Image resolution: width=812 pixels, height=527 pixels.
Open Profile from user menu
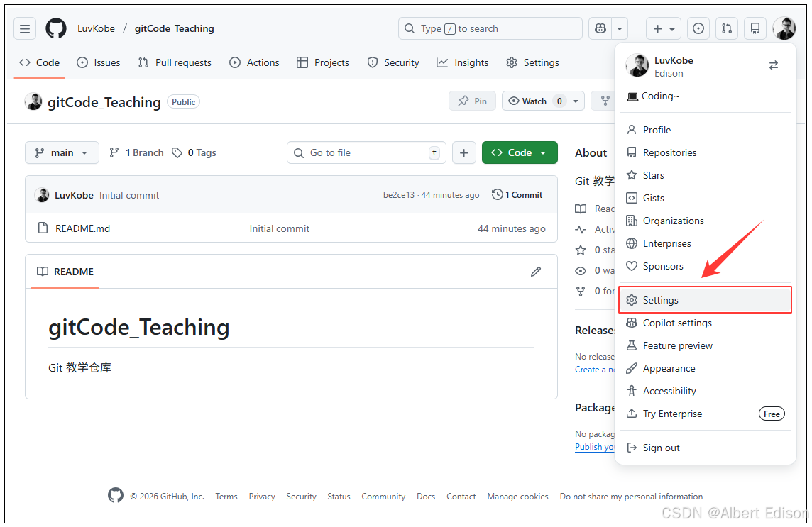click(706, 130)
